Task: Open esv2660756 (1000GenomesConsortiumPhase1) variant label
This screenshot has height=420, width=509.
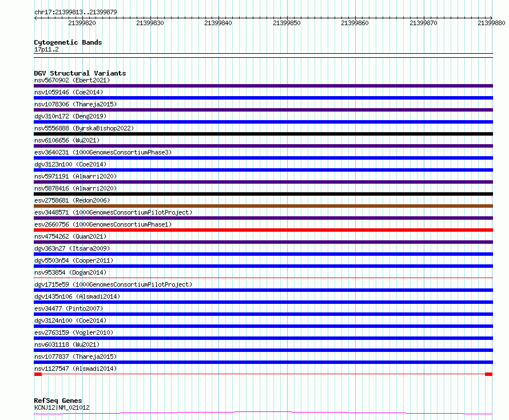Action: (103, 224)
